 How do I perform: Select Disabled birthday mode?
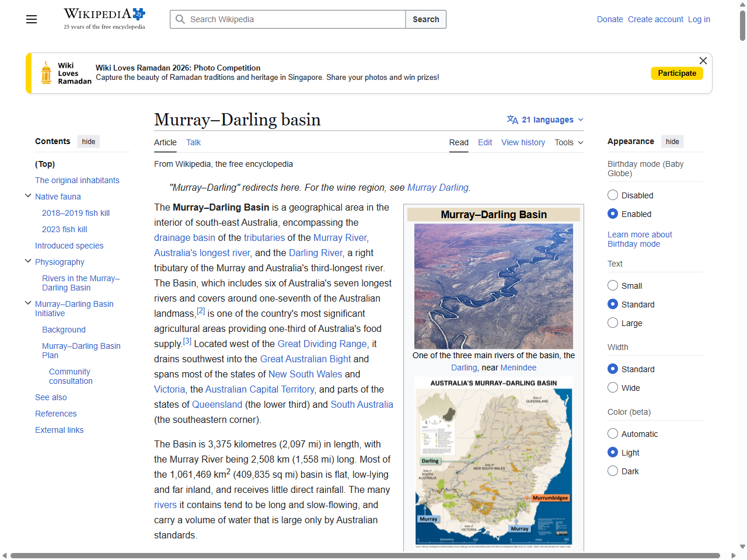[613, 195]
